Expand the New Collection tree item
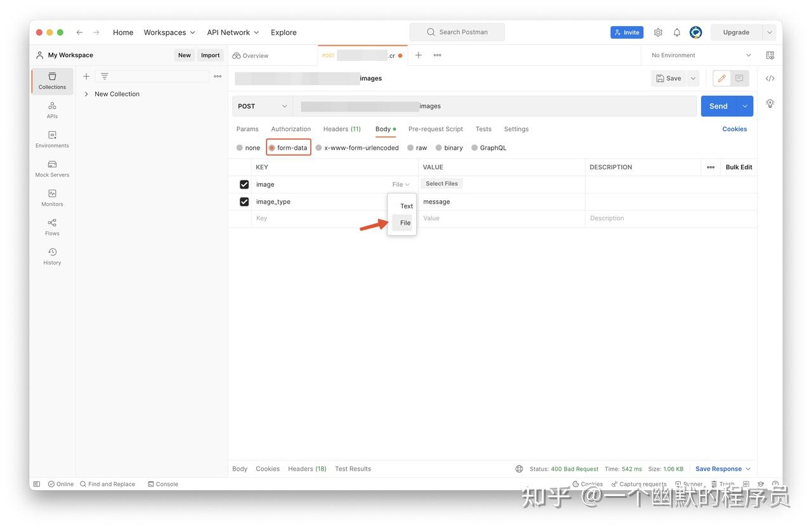Image resolution: width=812 pixels, height=529 pixels. click(x=86, y=94)
